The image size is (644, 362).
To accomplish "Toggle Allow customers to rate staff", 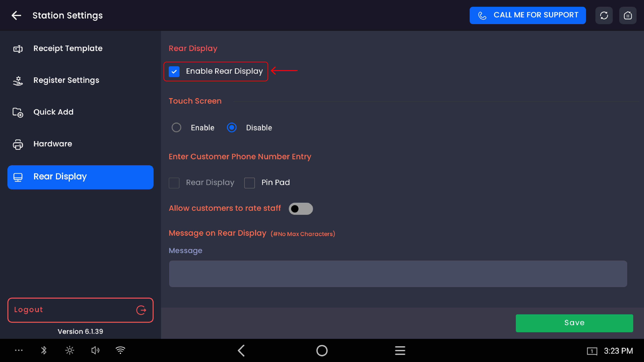I will [301, 209].
